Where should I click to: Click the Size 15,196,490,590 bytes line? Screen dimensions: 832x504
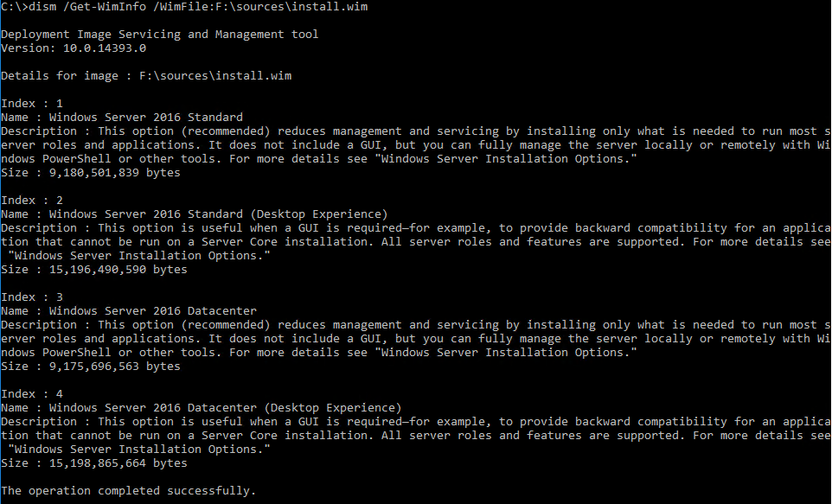(x=94, y=270)
